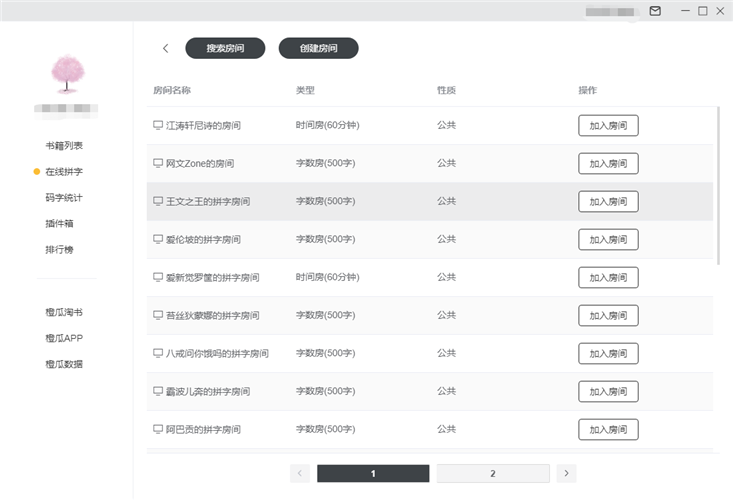The image size is (733, 500).
Task: Click monitor icon beside 阿巴贡的拼字房间
Action: (157, 429)
